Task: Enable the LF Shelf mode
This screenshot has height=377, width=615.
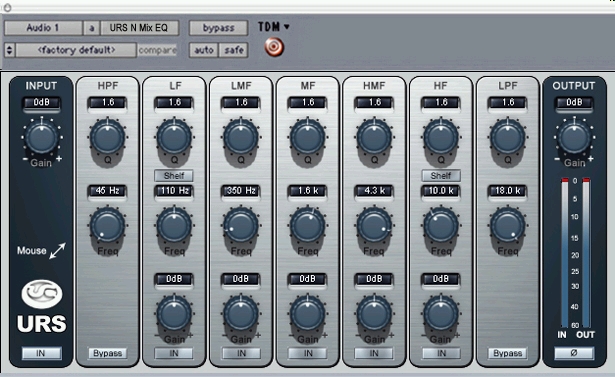Action: coord(174,175)
